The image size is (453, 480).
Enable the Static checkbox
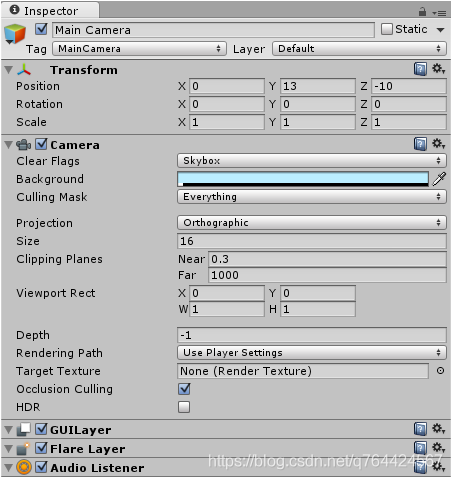tap(387, 29)
